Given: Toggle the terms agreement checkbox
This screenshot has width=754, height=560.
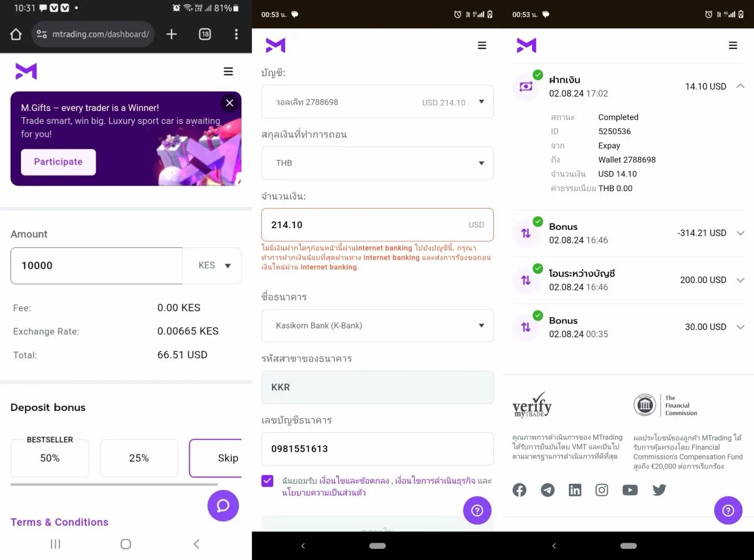Looking at the screenshot, I should (268, 481).
